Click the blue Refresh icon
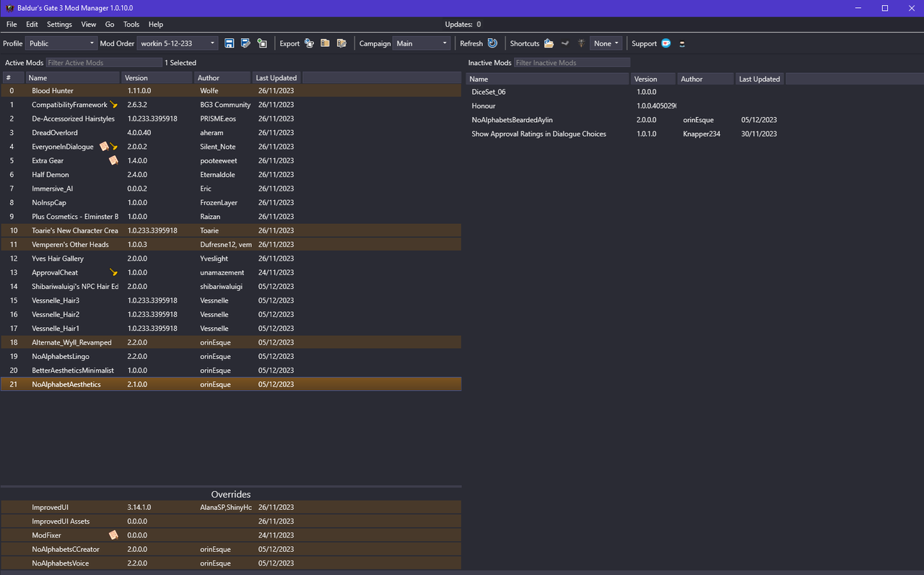 492,43
